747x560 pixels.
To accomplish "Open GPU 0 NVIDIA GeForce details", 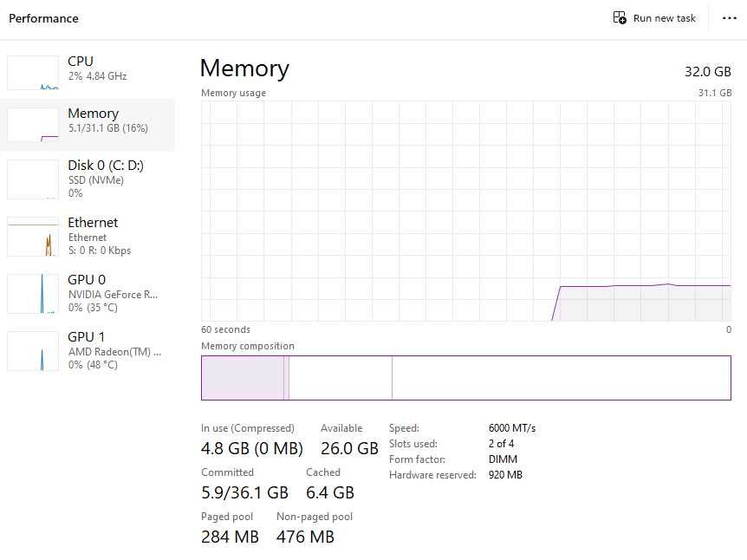I will (x=113, y=287).
